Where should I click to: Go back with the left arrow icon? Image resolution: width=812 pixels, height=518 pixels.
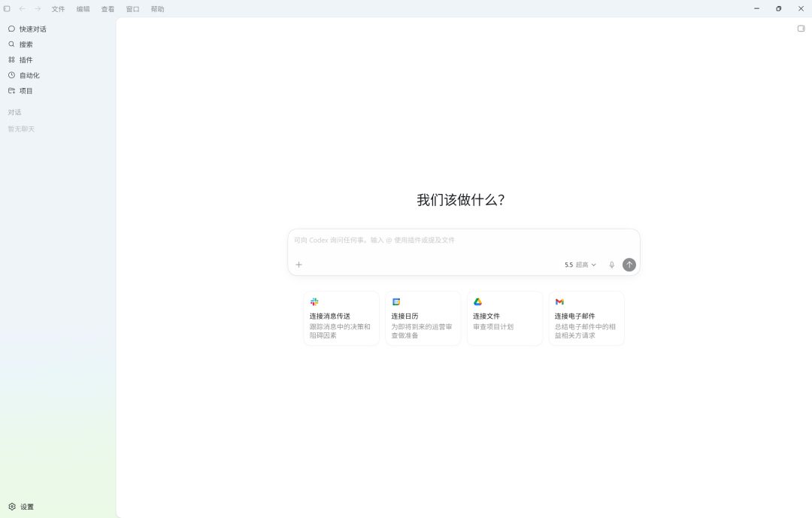coord(23,9)
